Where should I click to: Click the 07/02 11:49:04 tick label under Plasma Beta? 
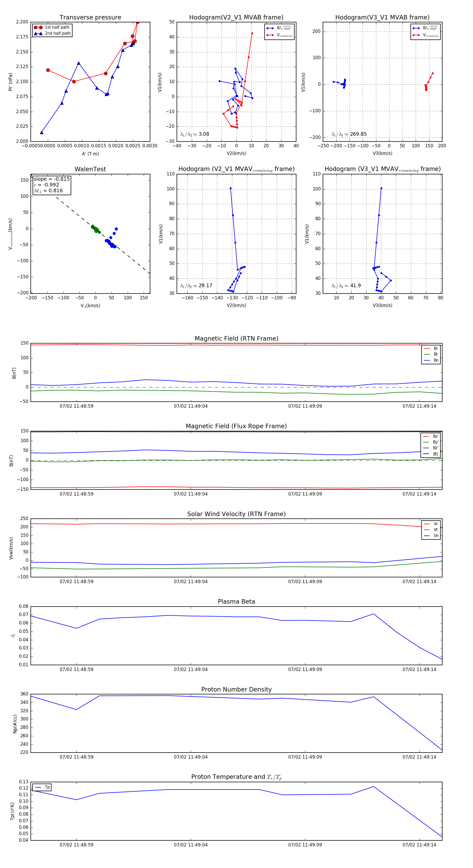pos(191,669)
